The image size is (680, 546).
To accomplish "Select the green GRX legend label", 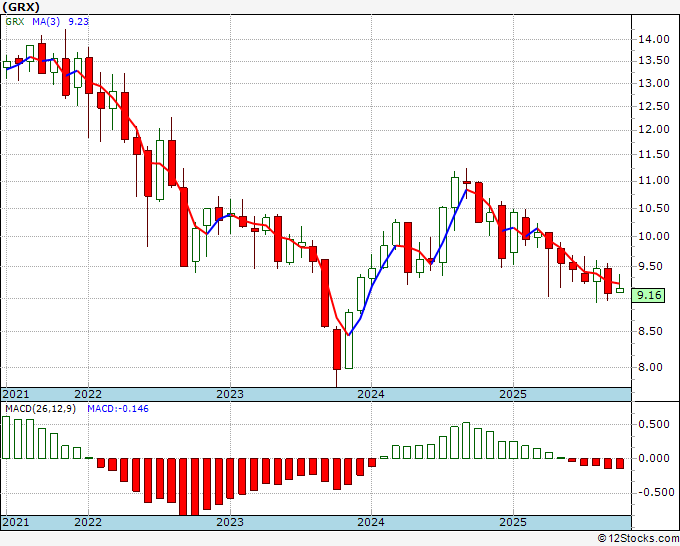I will point(15,21).
